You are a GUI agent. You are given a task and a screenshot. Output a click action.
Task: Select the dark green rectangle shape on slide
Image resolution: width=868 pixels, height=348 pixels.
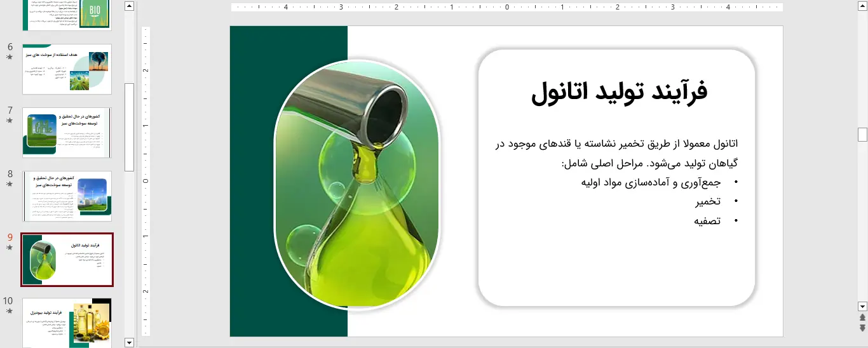click(252, 182)
